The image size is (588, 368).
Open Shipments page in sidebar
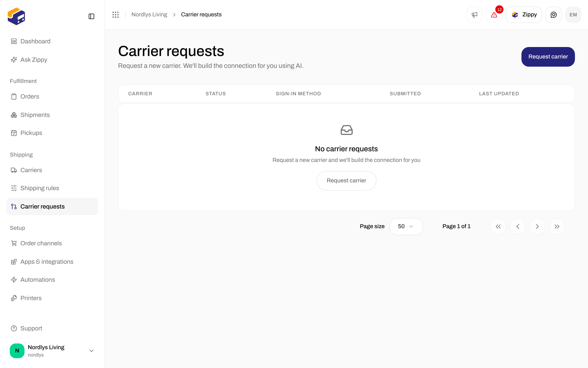point(52,115)
